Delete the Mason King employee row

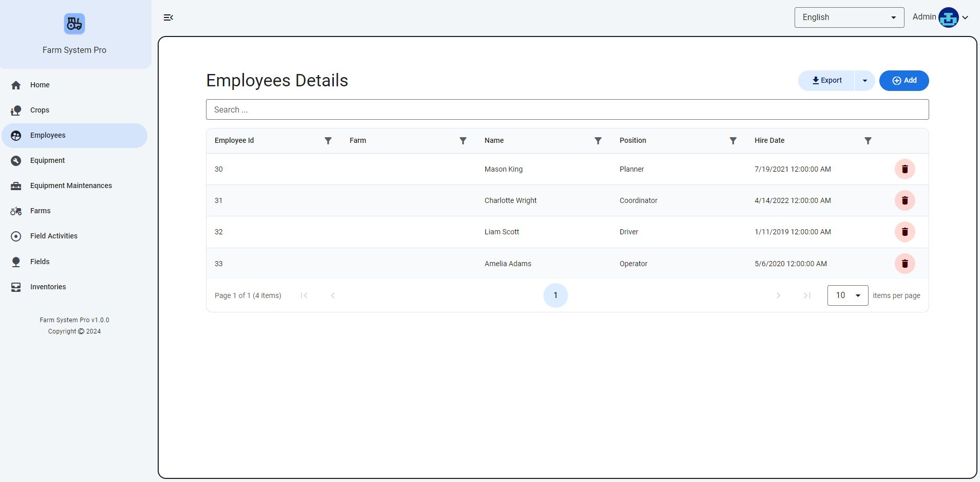[904, 169]
